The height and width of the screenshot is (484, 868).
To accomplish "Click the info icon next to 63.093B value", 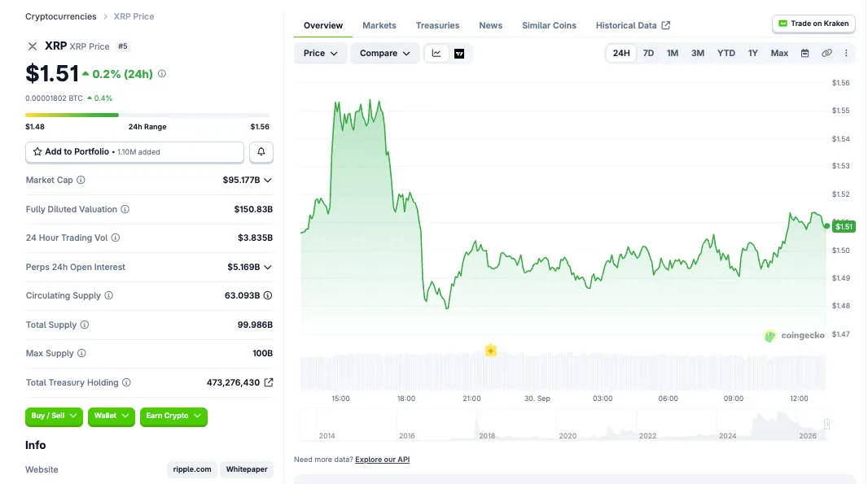I will 268,295.
